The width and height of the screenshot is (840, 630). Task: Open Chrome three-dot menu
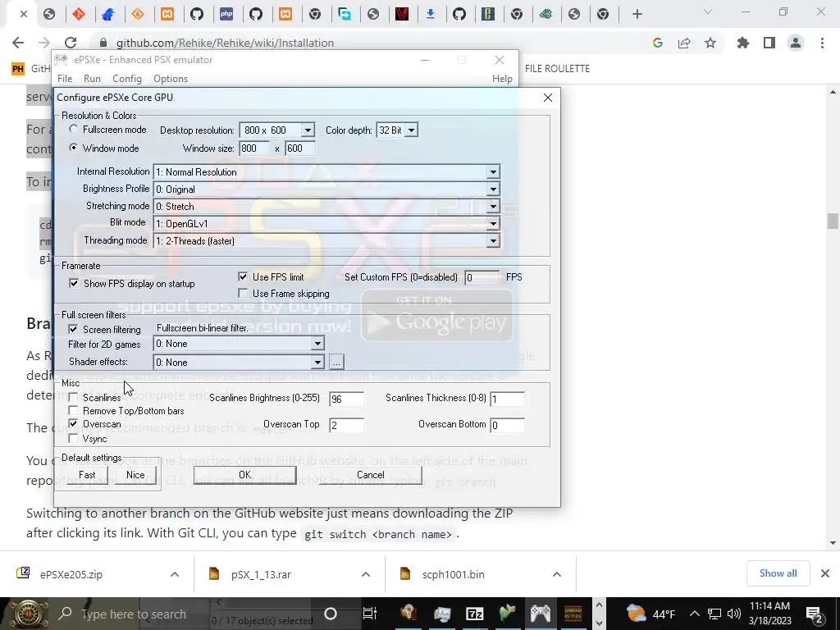pyautogui.click(x=822, y=43)
